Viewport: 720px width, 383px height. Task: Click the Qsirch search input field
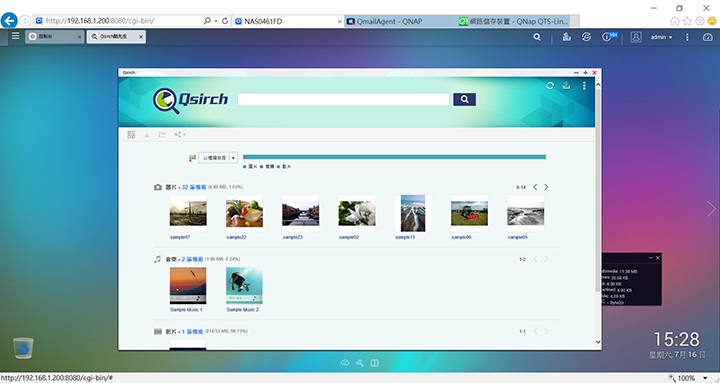point(343,100)
